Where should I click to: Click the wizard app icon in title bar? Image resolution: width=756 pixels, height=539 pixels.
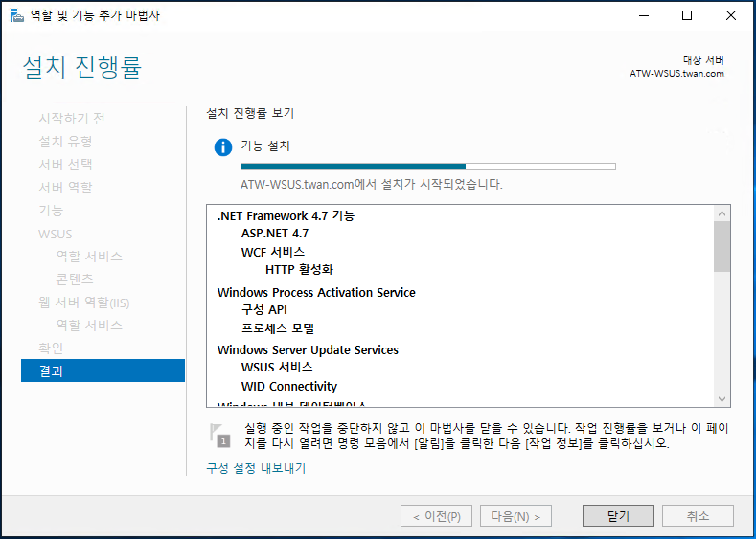click(16, 15)
